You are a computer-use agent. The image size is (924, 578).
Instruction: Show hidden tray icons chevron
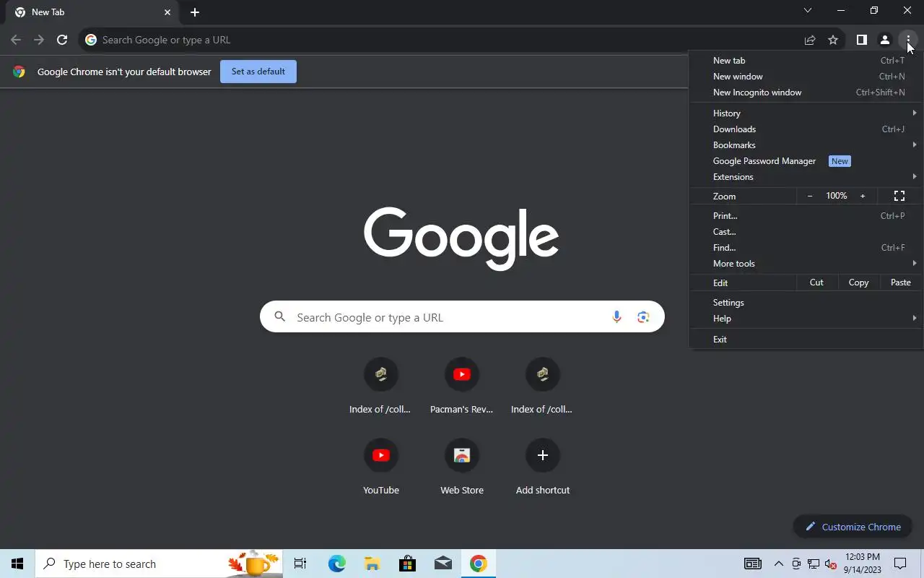pyautogui.click(x=779, y=564)
